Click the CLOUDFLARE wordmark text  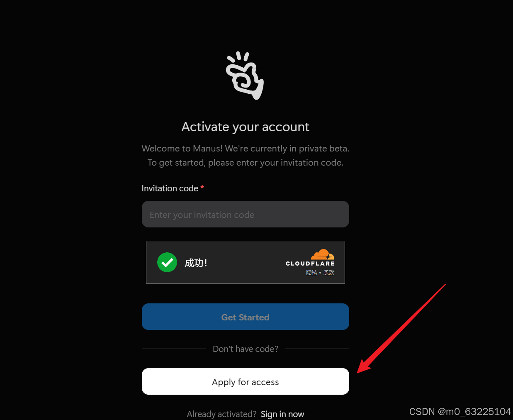coord(310,264)
